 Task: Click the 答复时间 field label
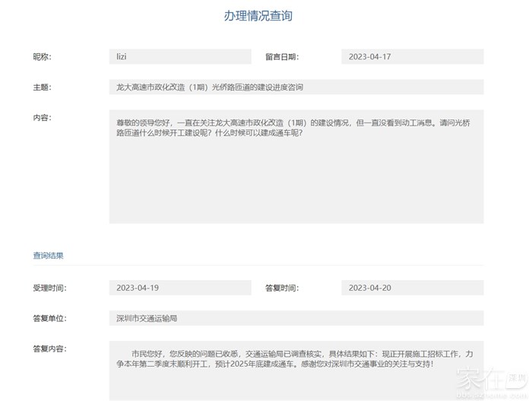point(281,288)
